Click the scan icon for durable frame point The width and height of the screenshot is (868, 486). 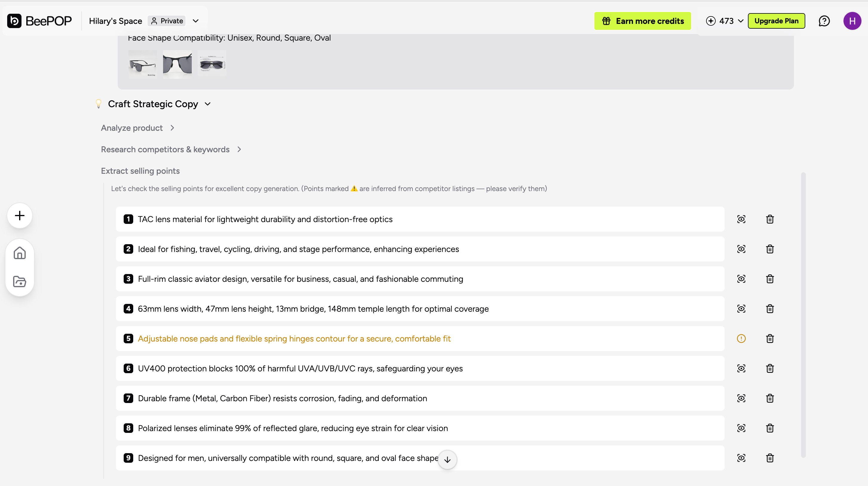741,399
